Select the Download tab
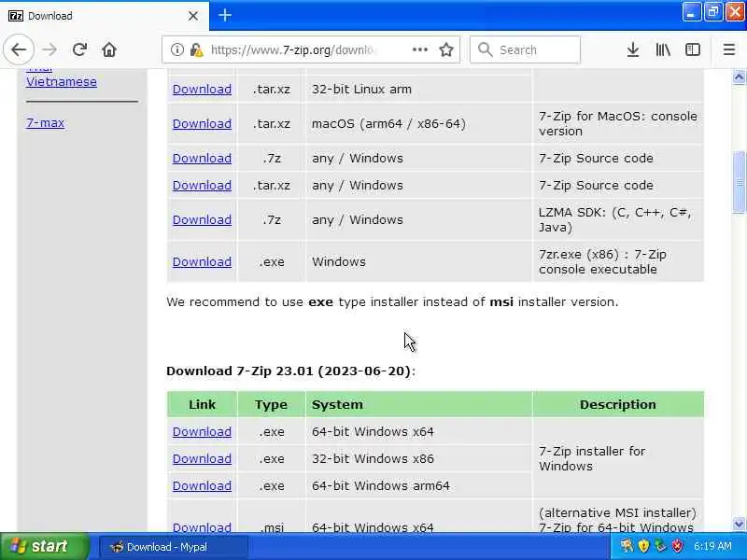 [105, 16]
